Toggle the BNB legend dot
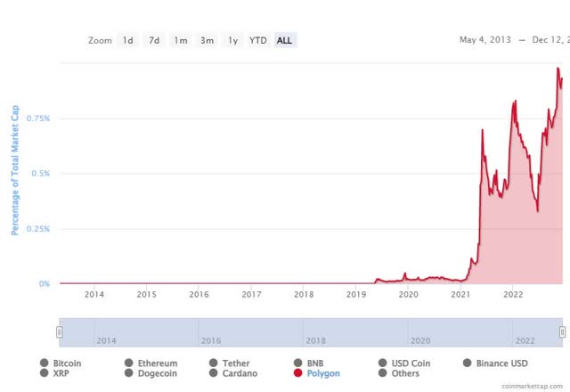 (x=298, y=363)
